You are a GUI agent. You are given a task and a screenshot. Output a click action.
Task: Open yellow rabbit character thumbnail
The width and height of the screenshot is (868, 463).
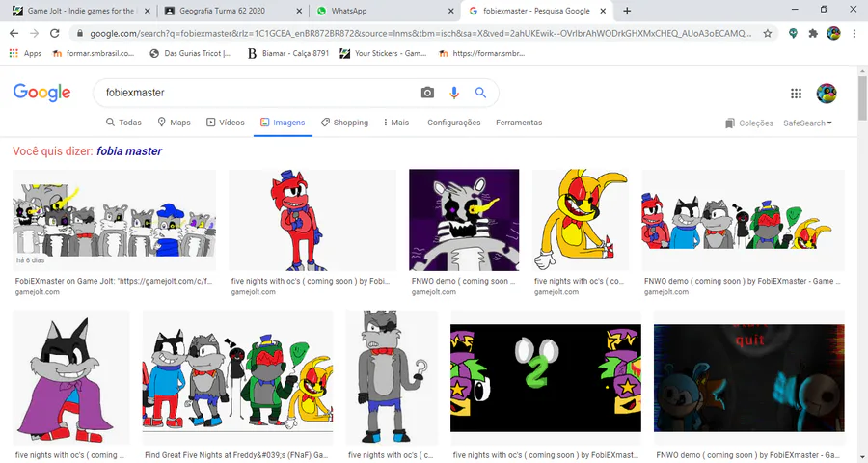click(x=581, y=221)
